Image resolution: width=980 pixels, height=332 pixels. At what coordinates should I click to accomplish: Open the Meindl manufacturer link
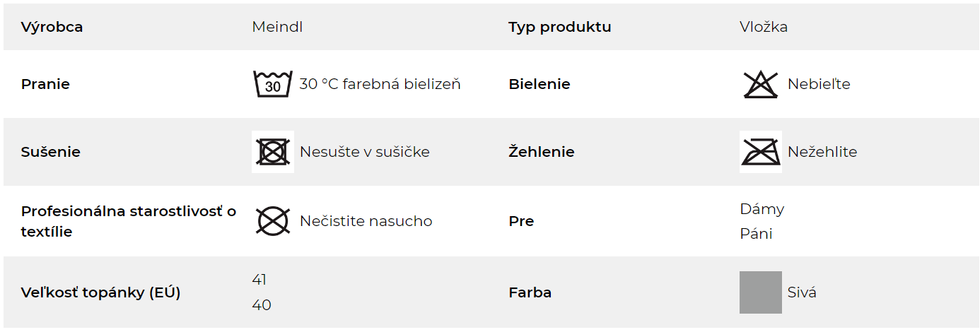277,27
